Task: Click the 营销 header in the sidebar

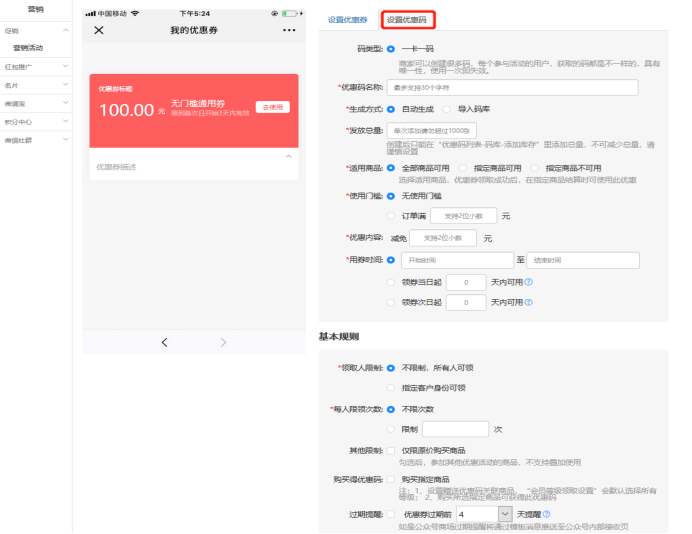Action: pyautogui.click(x=35, y=9)
